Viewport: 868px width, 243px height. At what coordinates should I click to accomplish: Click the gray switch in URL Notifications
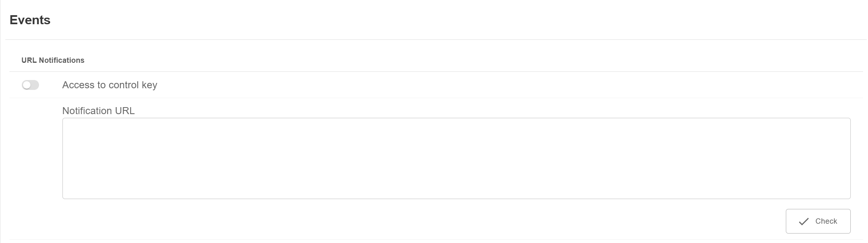coord(30,85)
